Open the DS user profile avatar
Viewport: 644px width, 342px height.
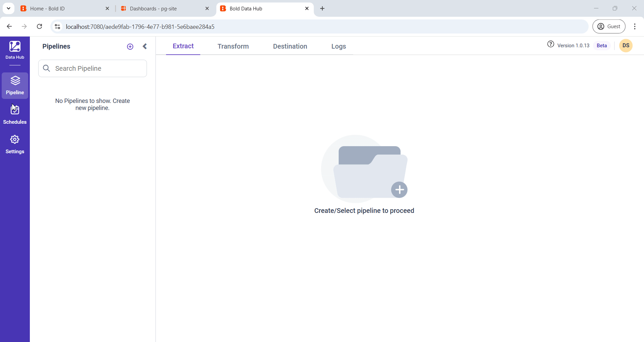[626, 46]
